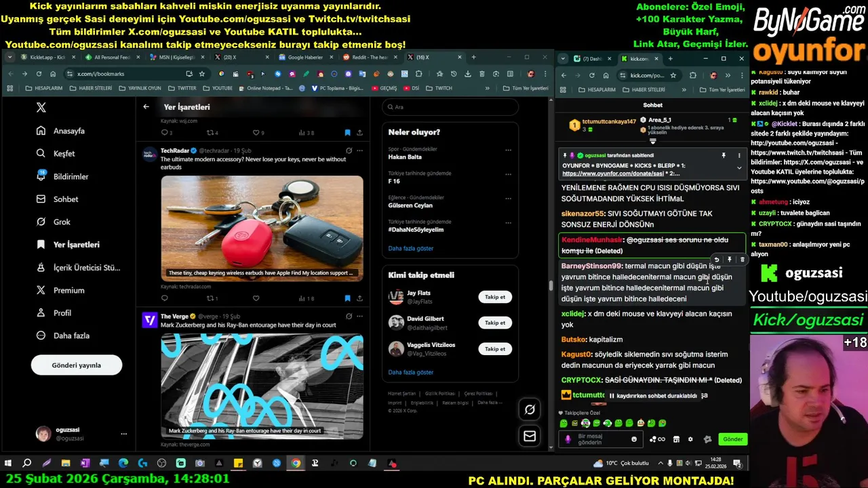Open X home via the X logo
Image resolution: width=868 pixels, height=488 pixels.
(41, 108)
